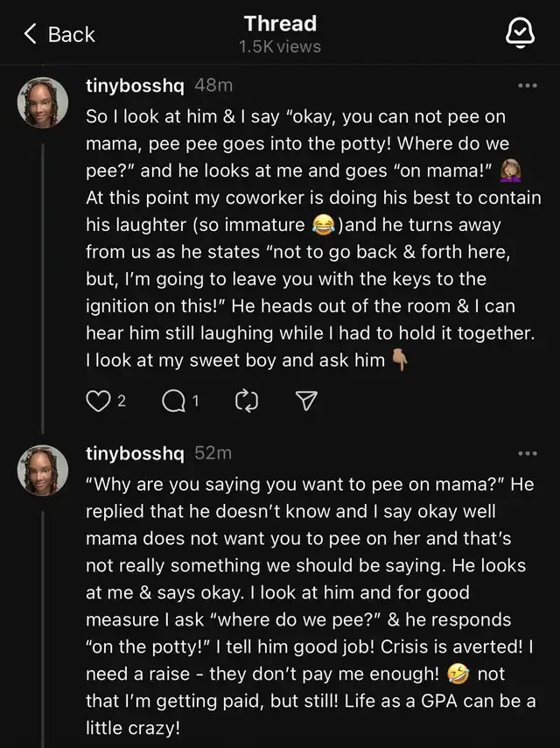Open tinybosshq avatar on second post
The height and width of the screenshot is (748, 560).
pyautogui.click(x=43, y=471)
